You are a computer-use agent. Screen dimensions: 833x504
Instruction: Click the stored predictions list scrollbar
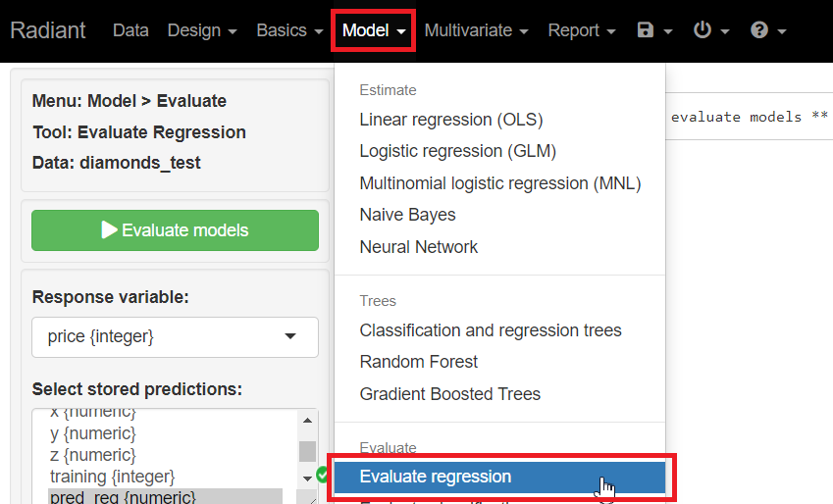tap(308, 451)
